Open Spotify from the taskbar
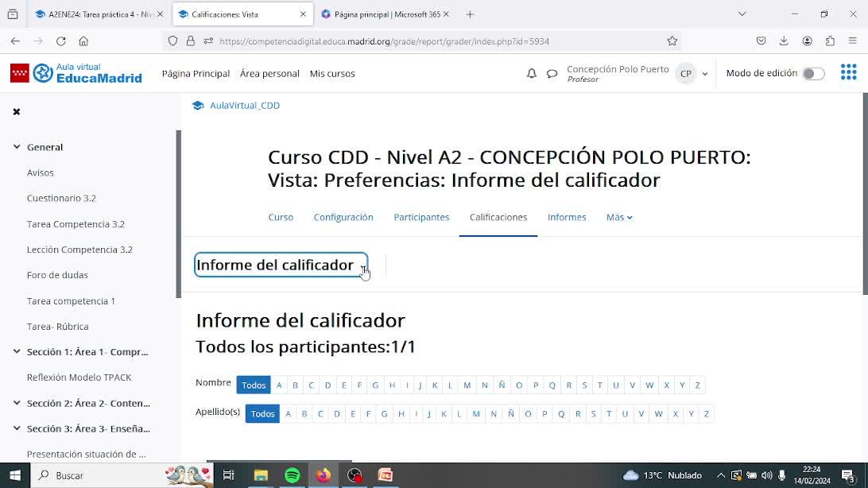This screenshot has width=868, height=488. point(293,475)
